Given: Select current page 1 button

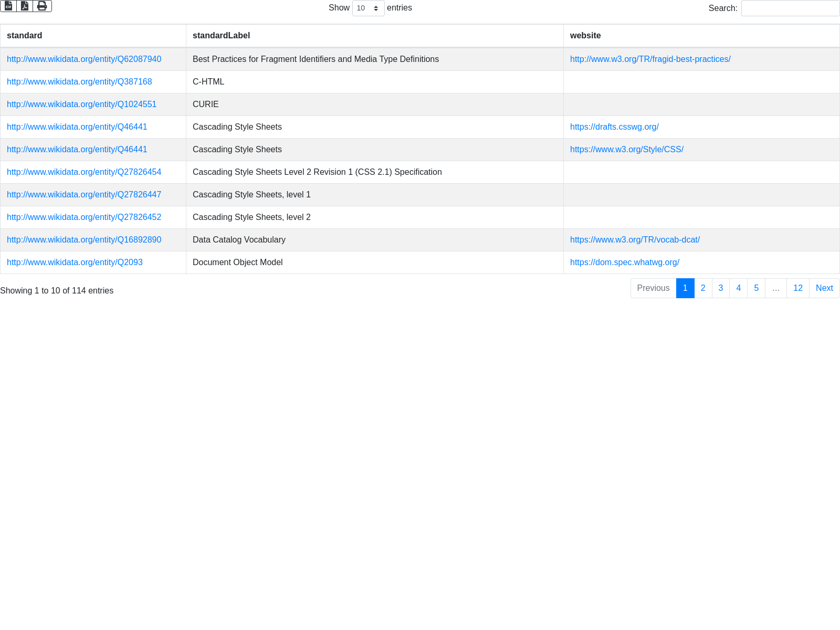Looking at the screenshot, I should (685, 288).
